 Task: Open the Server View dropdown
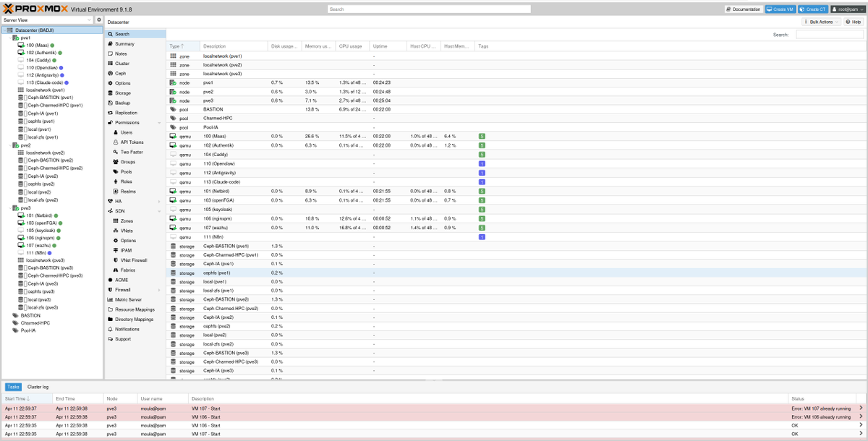(90, 20)
